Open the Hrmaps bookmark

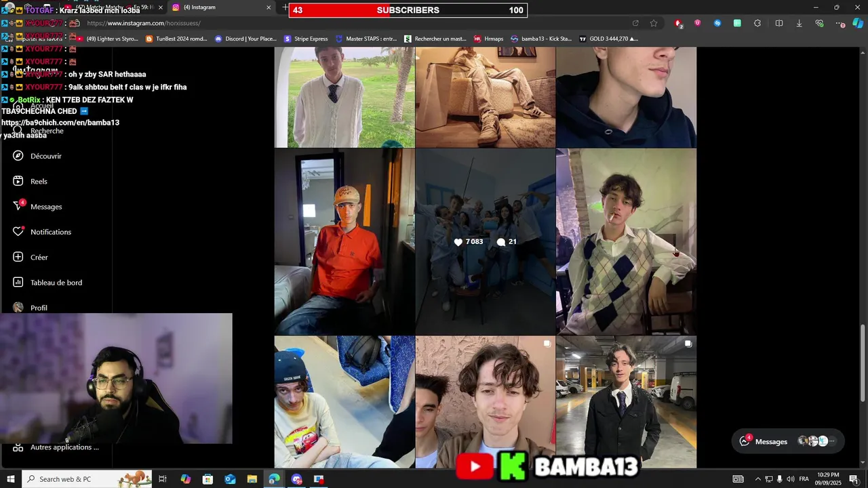point(488,39)
